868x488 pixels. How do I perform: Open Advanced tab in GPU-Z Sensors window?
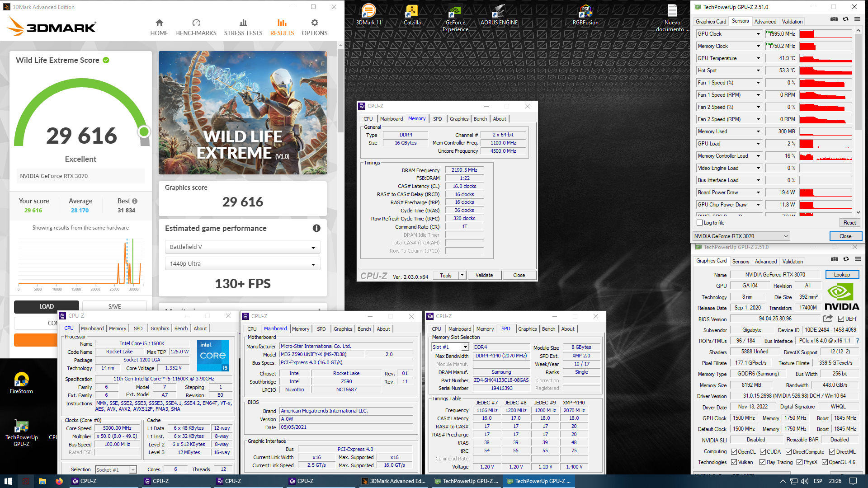(x=765, y=22)
